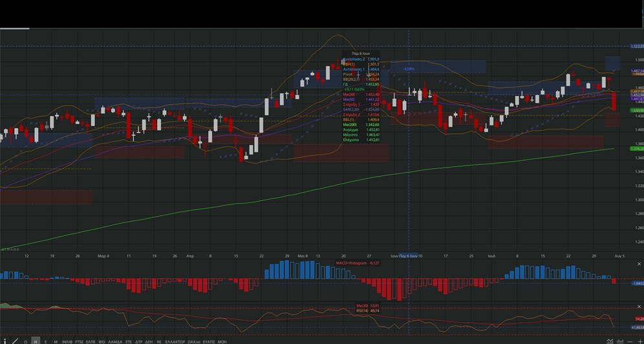Click the bar chart type icon

(620, 341)
